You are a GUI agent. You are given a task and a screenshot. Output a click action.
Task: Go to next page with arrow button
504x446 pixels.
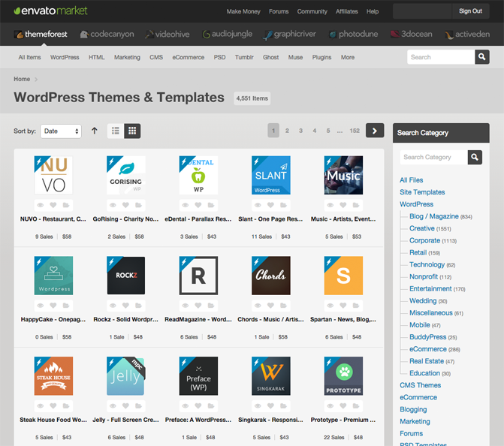tap(375, 131)
